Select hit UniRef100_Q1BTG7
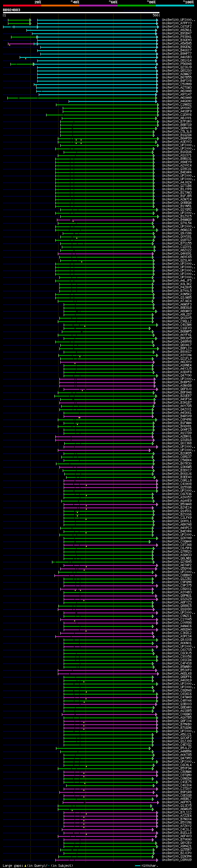 tap(177, 240)
